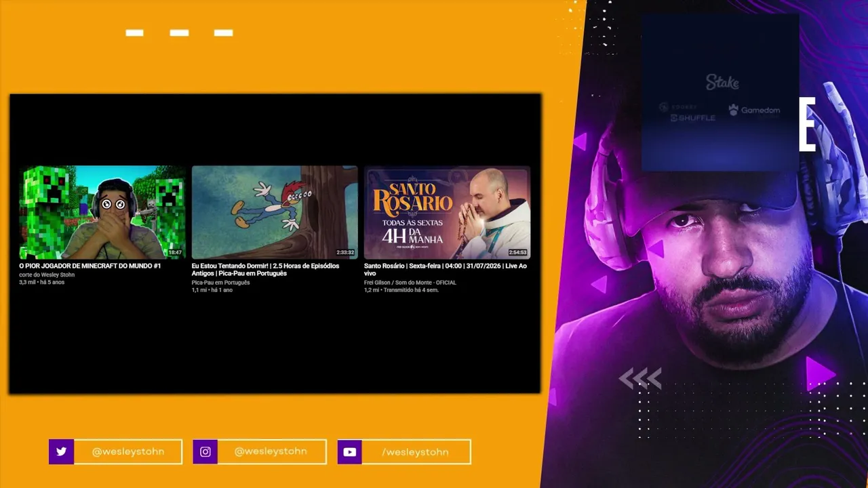Click view count '3,3 mil • há 5 anos'

[x=42, y=283]
